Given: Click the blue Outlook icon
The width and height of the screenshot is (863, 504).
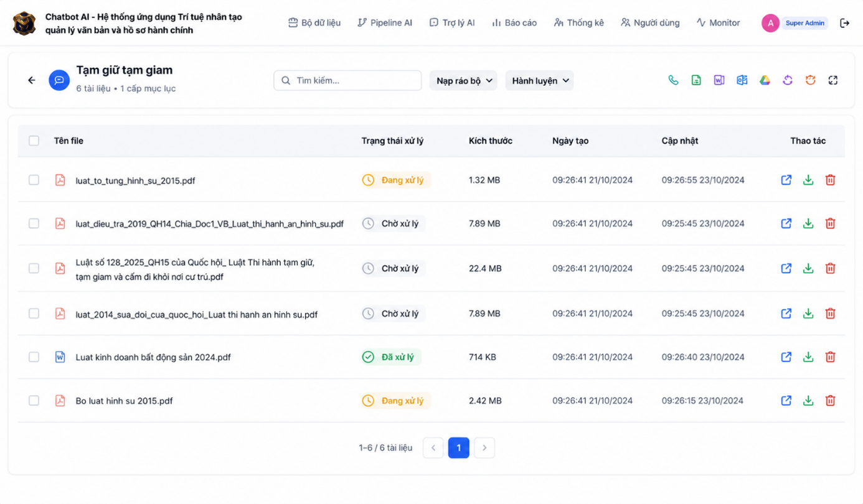Looking at the screenshot, I should pos(742,80).
